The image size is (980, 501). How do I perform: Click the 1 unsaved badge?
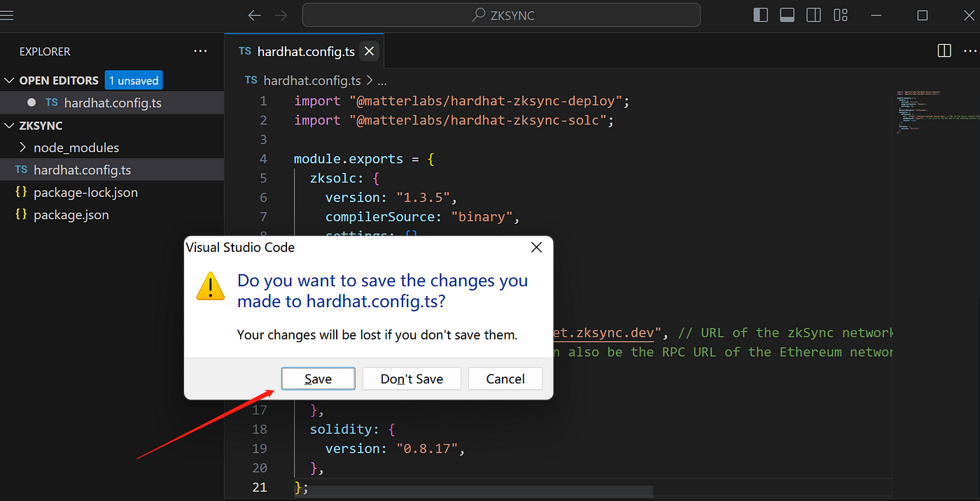pyautogui.click(x=134, y=80)
